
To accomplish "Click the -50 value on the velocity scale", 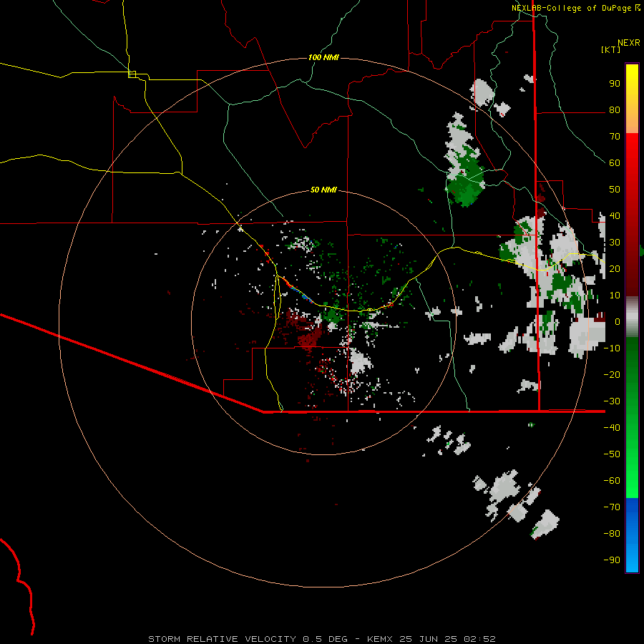I will tap(612, 454).
